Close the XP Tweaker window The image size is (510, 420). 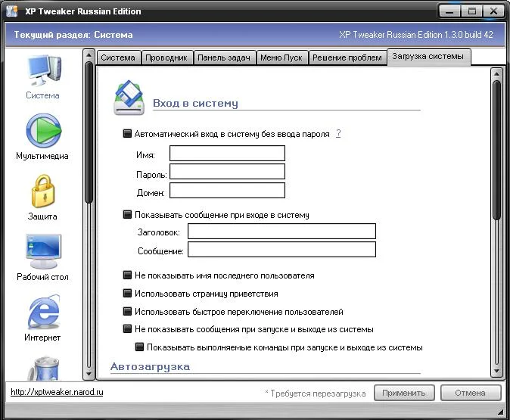(494, 11)
